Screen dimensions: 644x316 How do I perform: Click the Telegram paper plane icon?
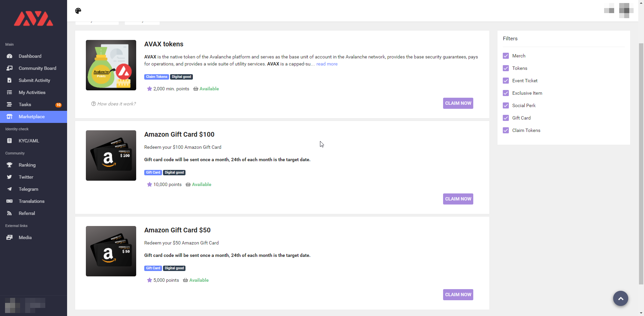click(x=9, y=189)
